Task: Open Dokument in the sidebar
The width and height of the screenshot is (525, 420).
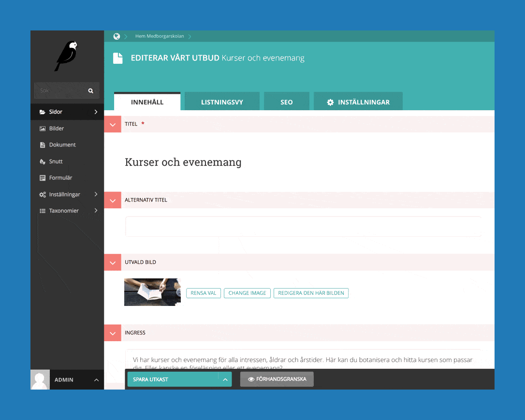Action: [x=67, y=145]
